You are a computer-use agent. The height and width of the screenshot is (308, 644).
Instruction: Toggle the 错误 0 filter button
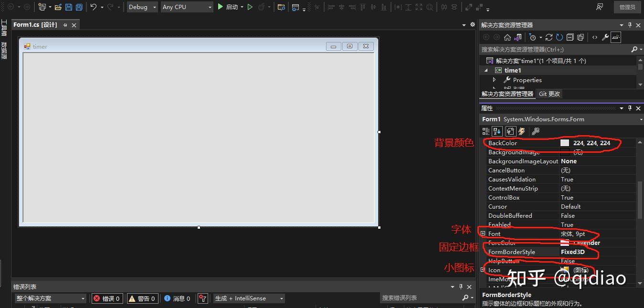(107, 298)
